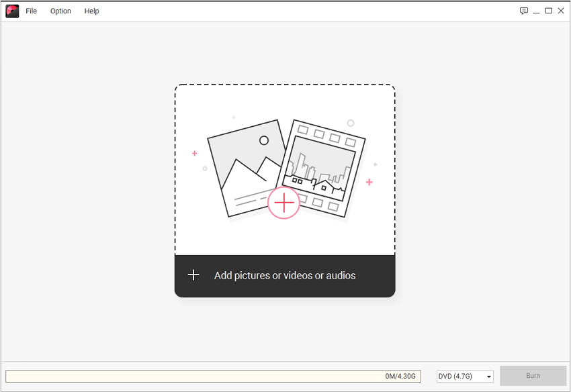Viewport: 571px width, 392px height.
Task: Click the small pink plus right of film strip
Action: click(369, 182)
